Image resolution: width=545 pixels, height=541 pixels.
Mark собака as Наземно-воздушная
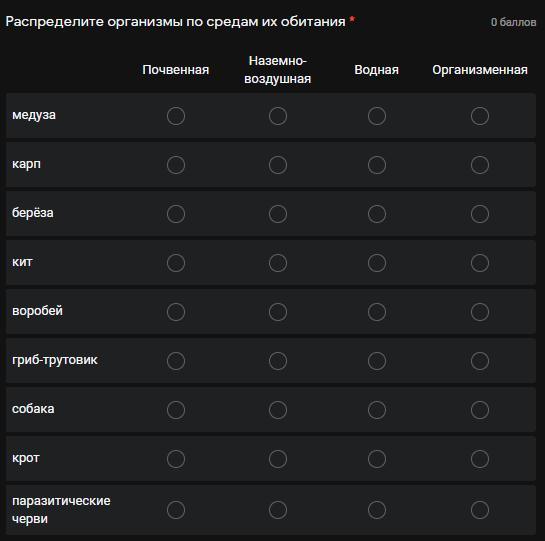coord(278,410)
